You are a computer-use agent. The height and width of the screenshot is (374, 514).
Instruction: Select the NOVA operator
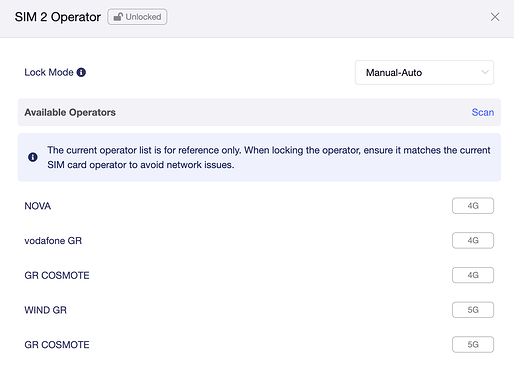point(259,206)
